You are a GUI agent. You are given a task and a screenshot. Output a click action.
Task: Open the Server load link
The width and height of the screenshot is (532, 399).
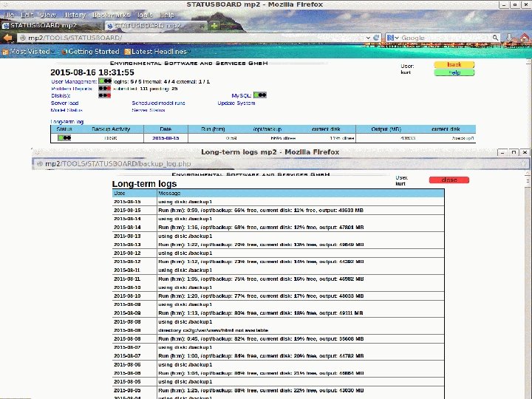(64, 103)
